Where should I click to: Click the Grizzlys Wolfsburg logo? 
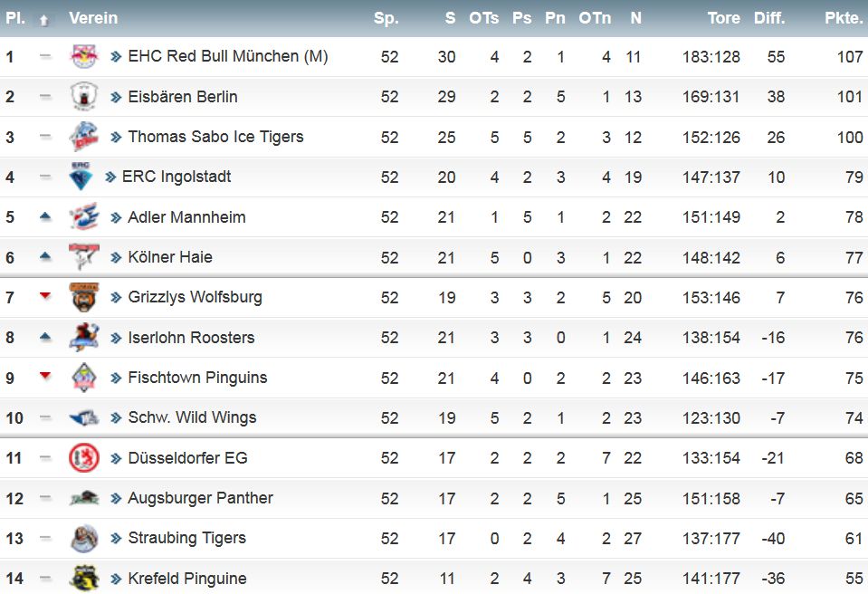[82, 297]
